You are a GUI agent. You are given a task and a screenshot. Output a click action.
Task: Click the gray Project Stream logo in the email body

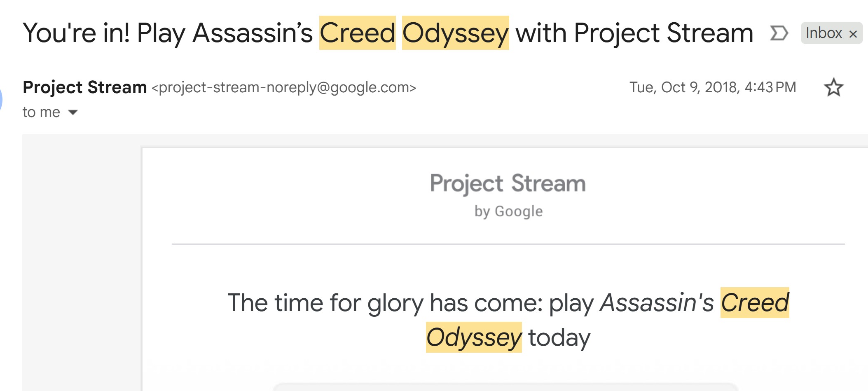tap(508, 183)
